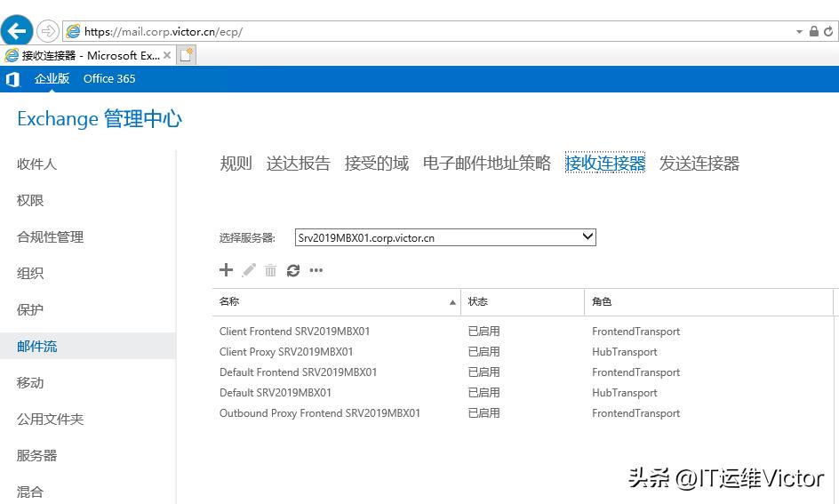Switch to 企业版 in the top bar
The width and height of the screenshot is (839, 504).
pos(52,78)
